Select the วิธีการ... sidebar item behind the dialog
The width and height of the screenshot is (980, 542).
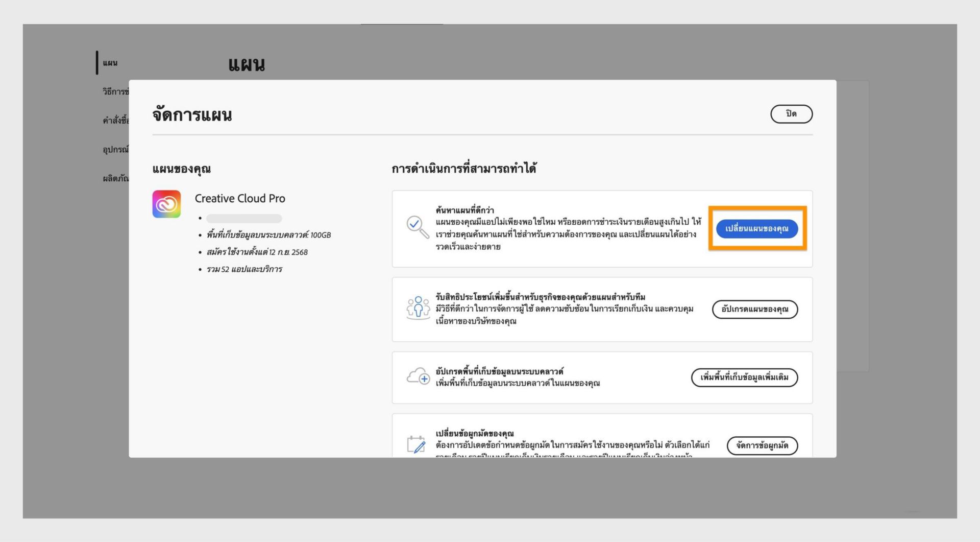click(x=115, y=91)
